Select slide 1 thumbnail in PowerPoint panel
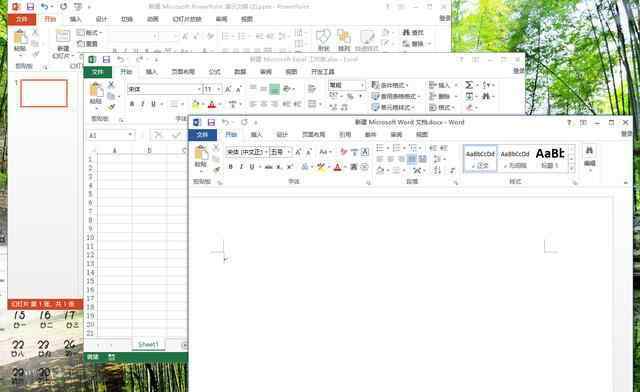 tap(44, 93)
